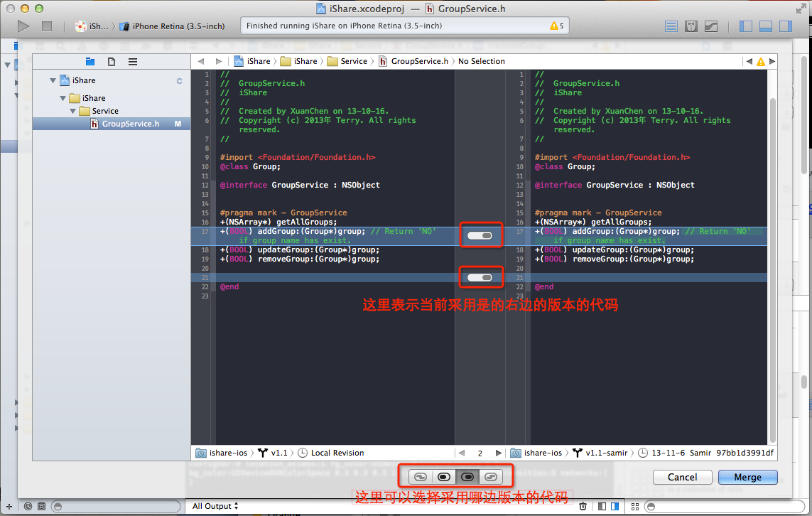Open the Version editor view
The image size is (812, 516).
[x=710, y=26]
